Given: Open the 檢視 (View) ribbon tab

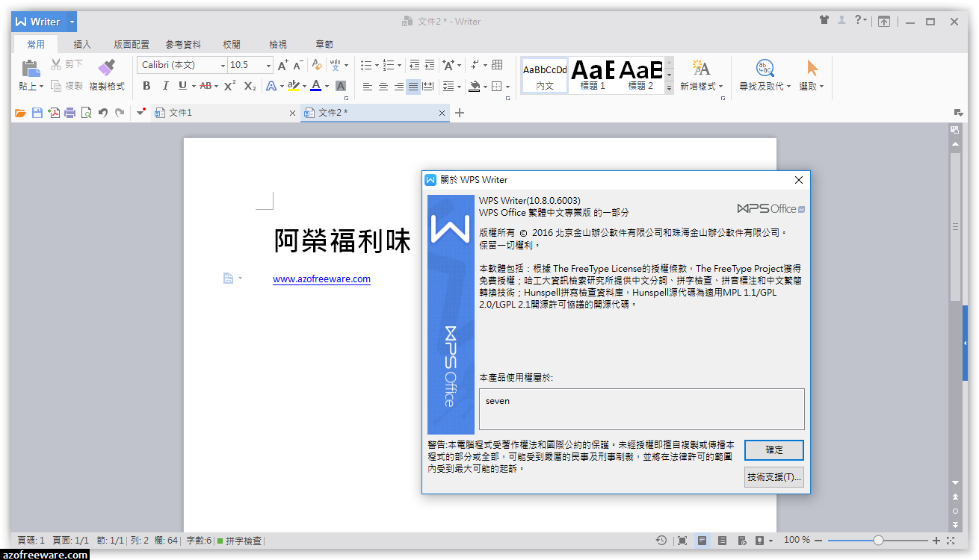Looking at the screenshot, I should [278, 45].
